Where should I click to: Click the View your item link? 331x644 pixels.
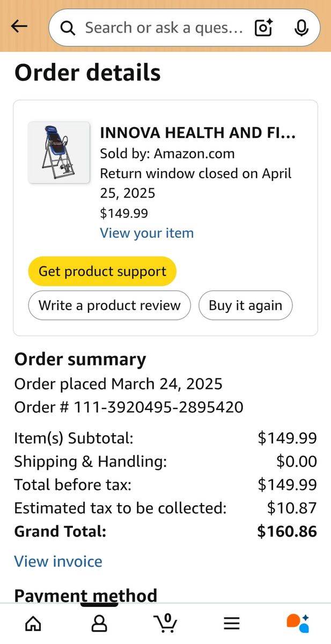(x=146, y=233)
